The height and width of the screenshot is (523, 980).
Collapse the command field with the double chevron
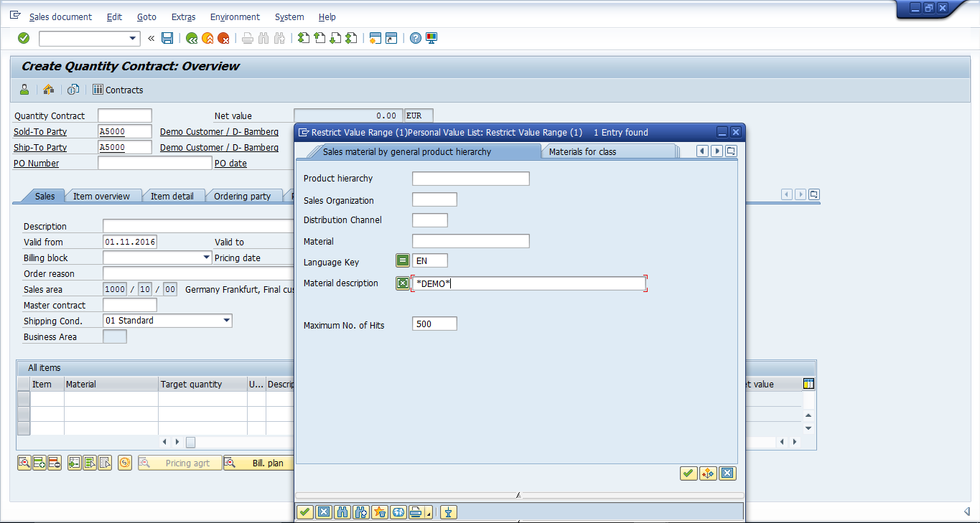[151, 38]
